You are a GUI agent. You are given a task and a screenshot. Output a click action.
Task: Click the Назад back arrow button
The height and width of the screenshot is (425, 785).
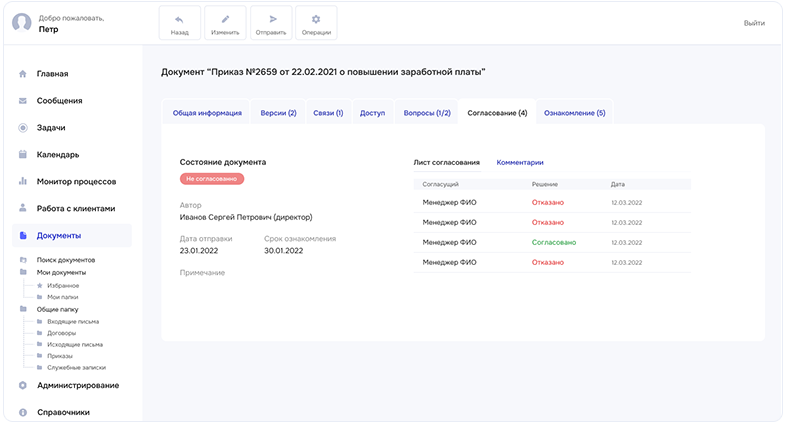(180, 23)
